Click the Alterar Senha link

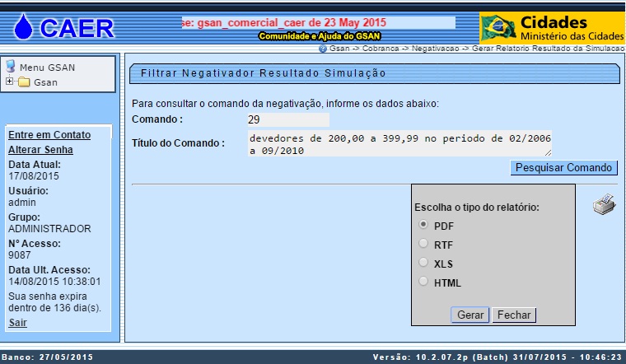pos(40,150)
